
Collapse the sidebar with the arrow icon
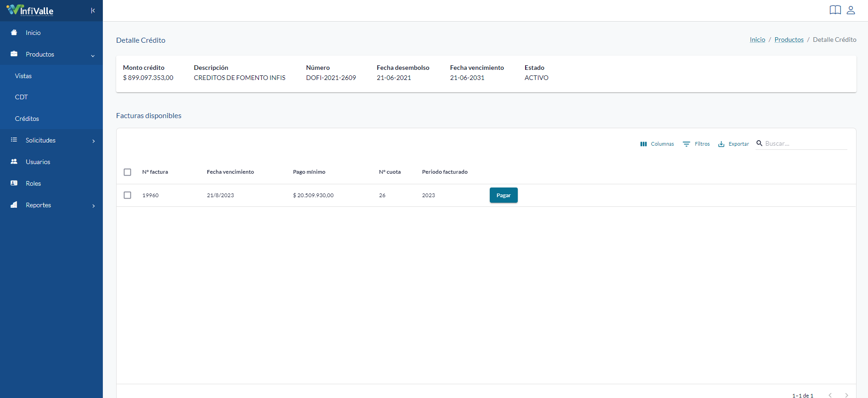(x=93, y=11)
